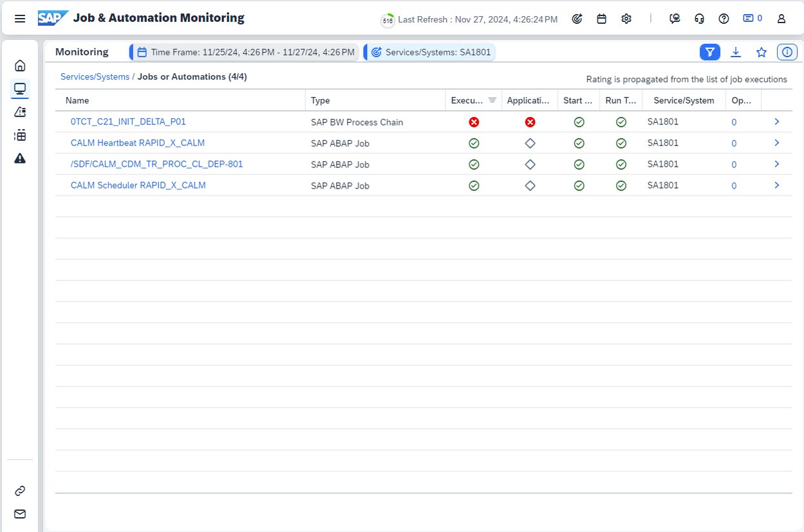Click green execution status icon for CALM Heartbeat
Image resolution: width=804 pixels, height=532 pixels.
(474, 143)
